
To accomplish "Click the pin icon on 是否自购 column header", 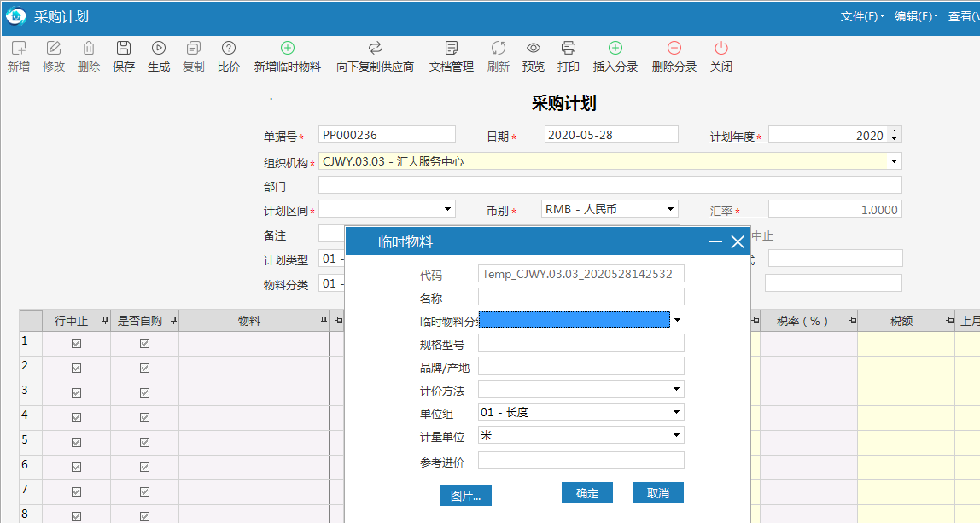I will point(173,321).
